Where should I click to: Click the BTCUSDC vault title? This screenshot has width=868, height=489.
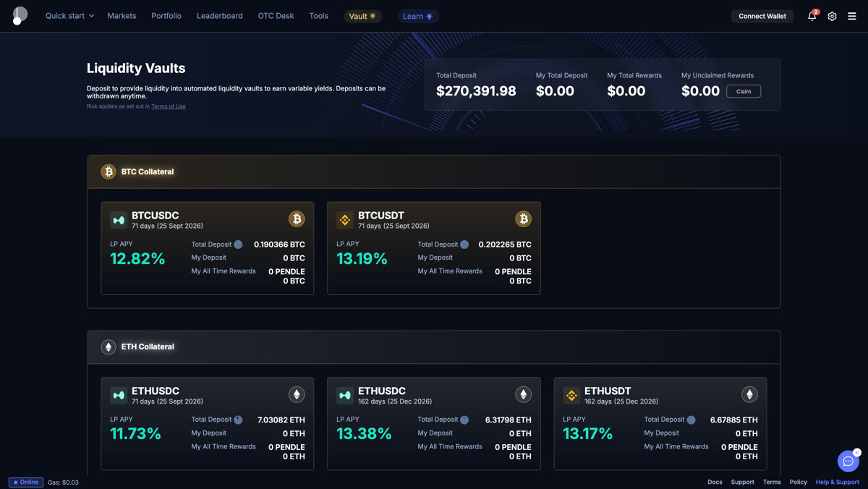pyautogui.click(x=156, y=216)
